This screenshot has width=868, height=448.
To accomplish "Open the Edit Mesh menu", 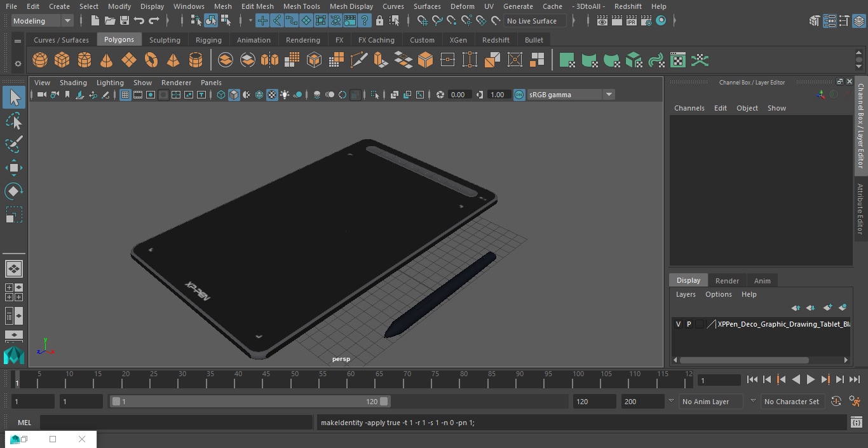I will click(257, 6).
